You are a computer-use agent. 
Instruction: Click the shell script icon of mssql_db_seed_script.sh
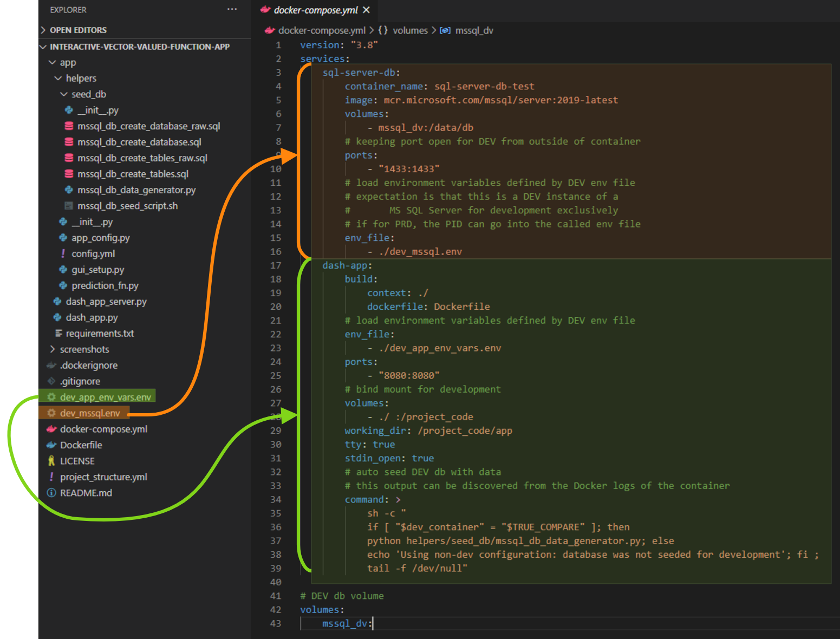coord(69,206)
